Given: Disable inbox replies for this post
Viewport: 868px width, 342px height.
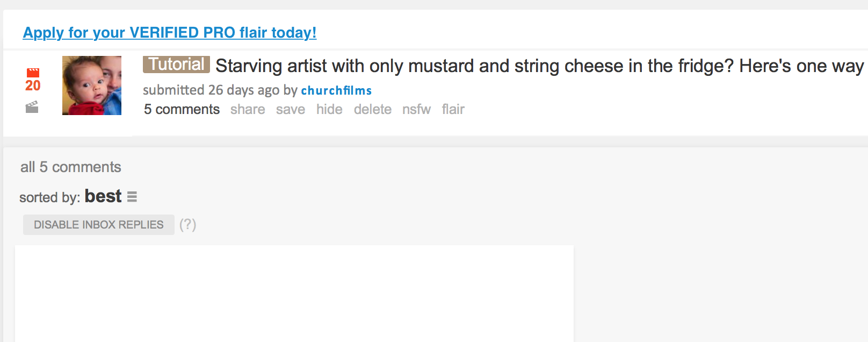Looking at the screenshot, I should click(99, 225).
